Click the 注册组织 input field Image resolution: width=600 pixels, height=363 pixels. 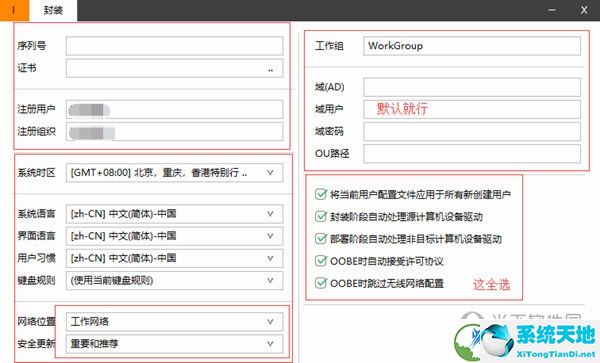click(x=174, y=132)
